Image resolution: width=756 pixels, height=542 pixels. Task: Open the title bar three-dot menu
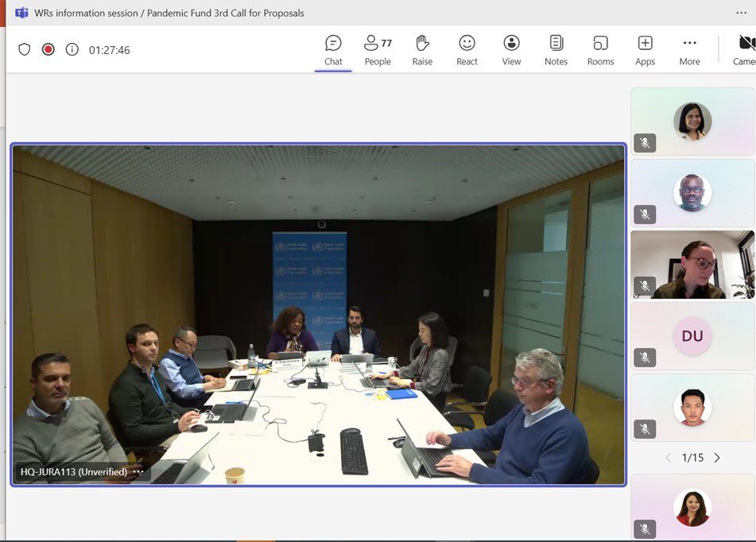pyautogui.click(x=742, y=13)
